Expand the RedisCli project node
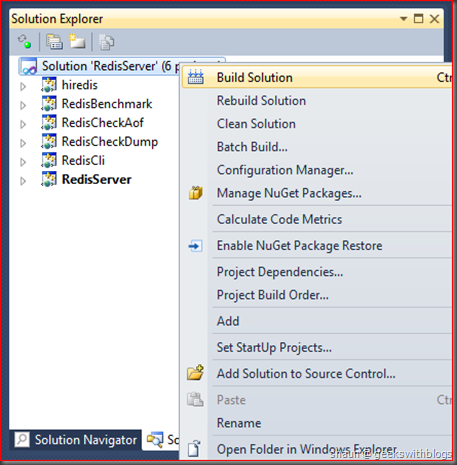 (23, 162)
